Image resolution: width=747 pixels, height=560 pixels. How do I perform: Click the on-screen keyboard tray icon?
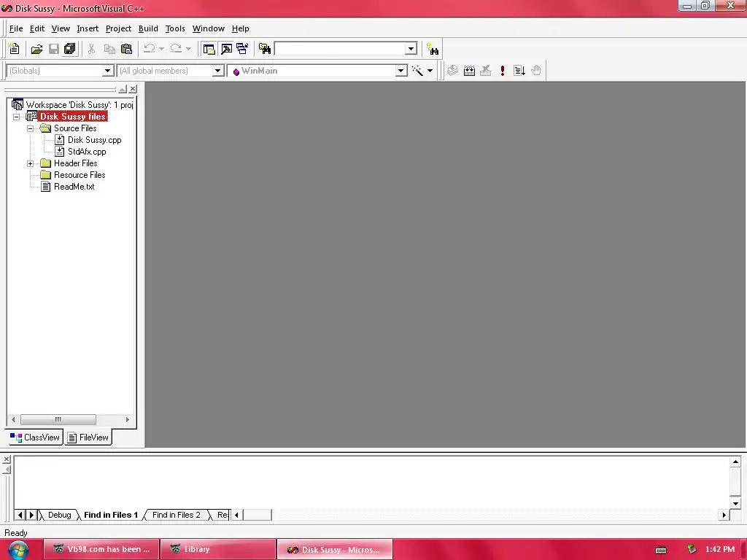pos(661,550)
